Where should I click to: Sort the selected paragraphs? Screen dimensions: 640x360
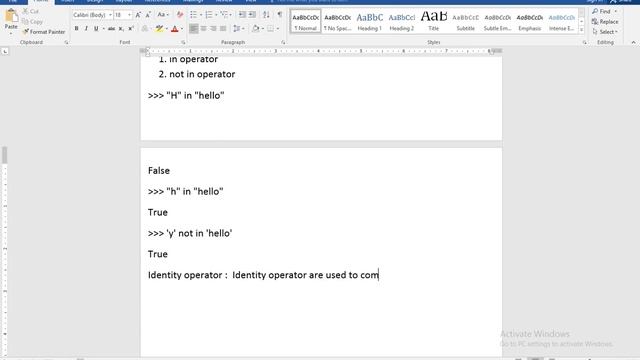pyautogui.click(x=266, y=15)
